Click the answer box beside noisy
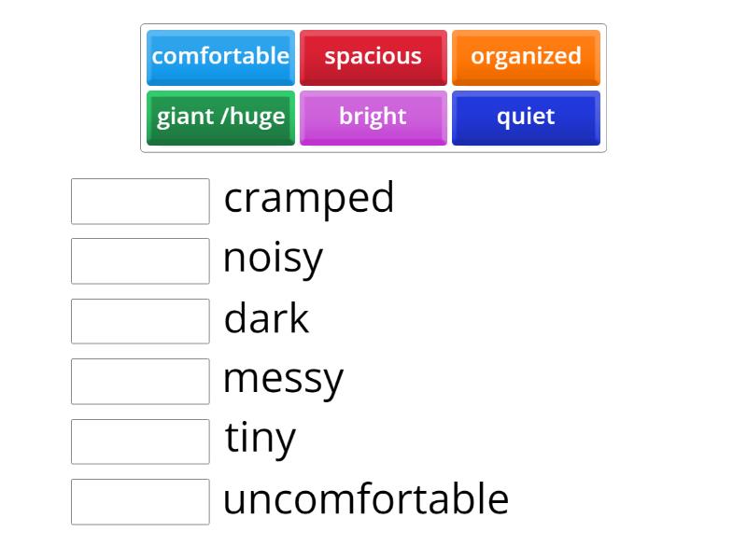This screenshot has height=560, width=747. 140,261
